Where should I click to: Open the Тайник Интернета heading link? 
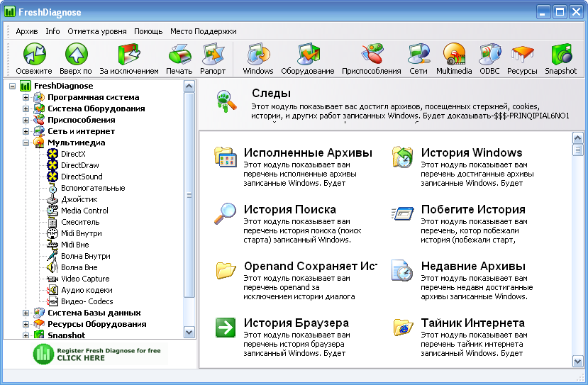[473, 323]
